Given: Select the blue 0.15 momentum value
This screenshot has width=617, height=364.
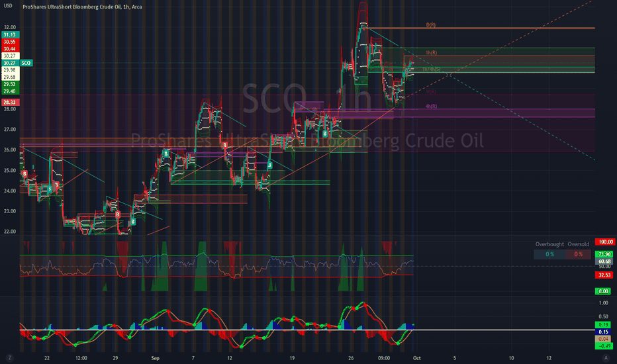Looking at the screenshot, I should pos(603,332).
